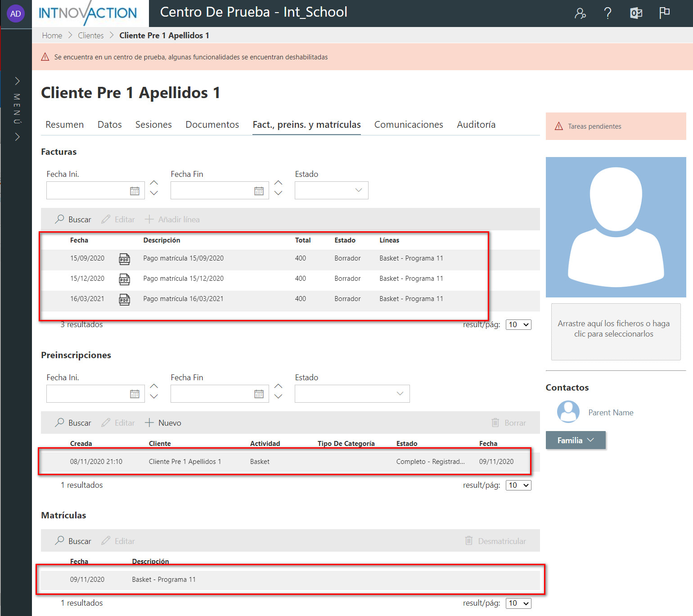This screenshot has height=616, width=693.
Task: Switch to the Auditoría tab
Action: pyautogui.click(x=476, y=125)
